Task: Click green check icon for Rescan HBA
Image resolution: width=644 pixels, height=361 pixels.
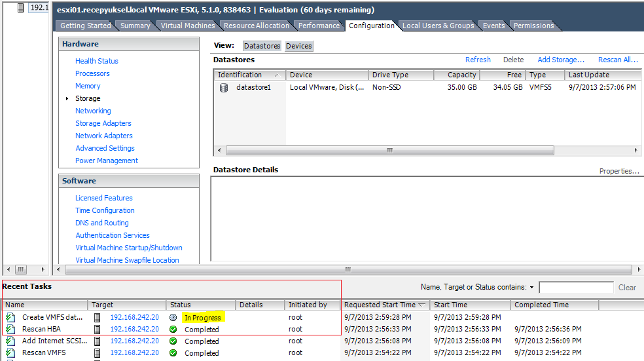Action: [173, 330]
